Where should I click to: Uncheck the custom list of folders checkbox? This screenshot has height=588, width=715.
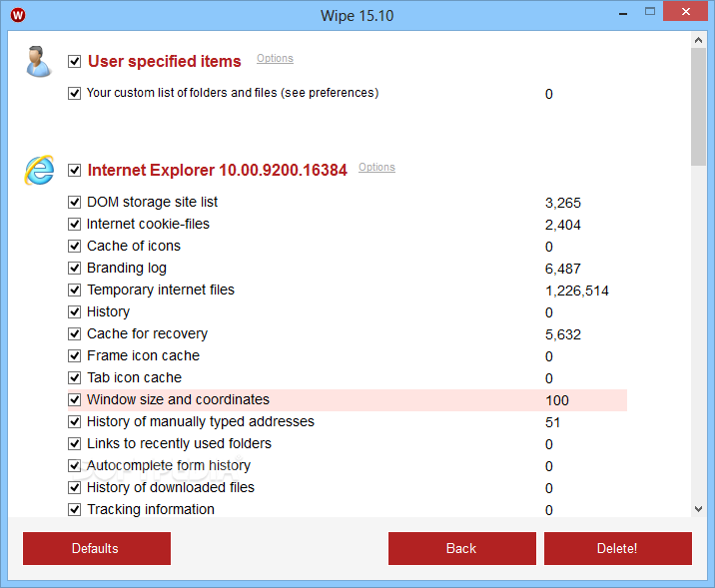(74, 93)
